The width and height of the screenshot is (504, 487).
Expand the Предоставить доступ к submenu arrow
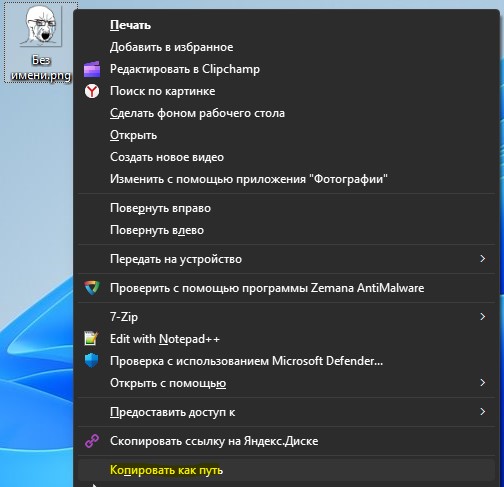pos(482,412)
